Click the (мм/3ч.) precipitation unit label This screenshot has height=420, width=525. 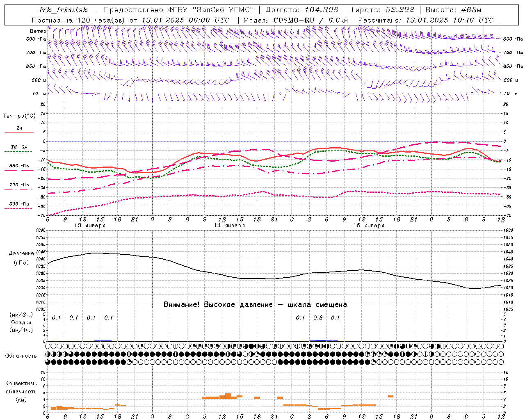[x=21, y=315]
